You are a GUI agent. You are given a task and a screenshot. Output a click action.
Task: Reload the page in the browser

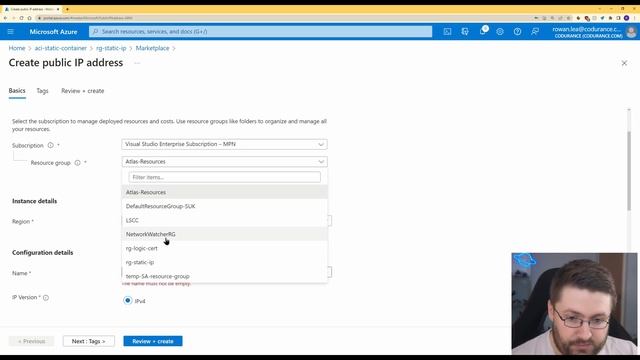[21, 18]
